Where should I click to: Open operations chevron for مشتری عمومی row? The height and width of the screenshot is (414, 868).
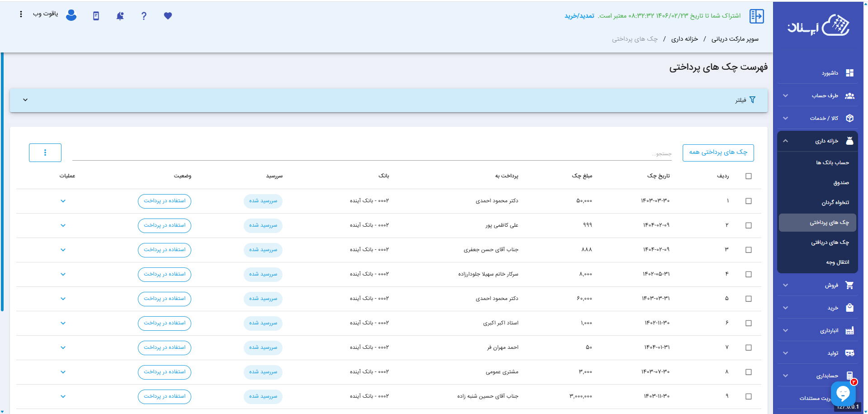point(63,372)
